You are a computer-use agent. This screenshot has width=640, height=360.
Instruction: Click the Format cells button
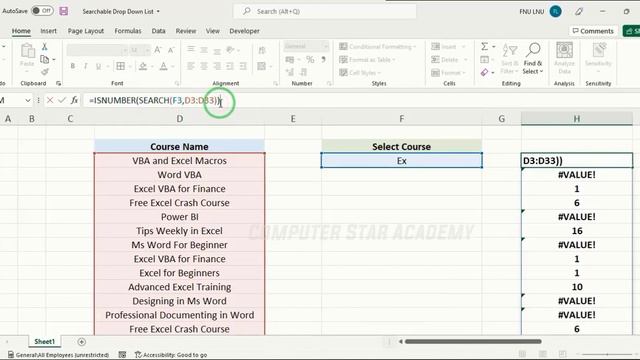[x=448, y=73]
